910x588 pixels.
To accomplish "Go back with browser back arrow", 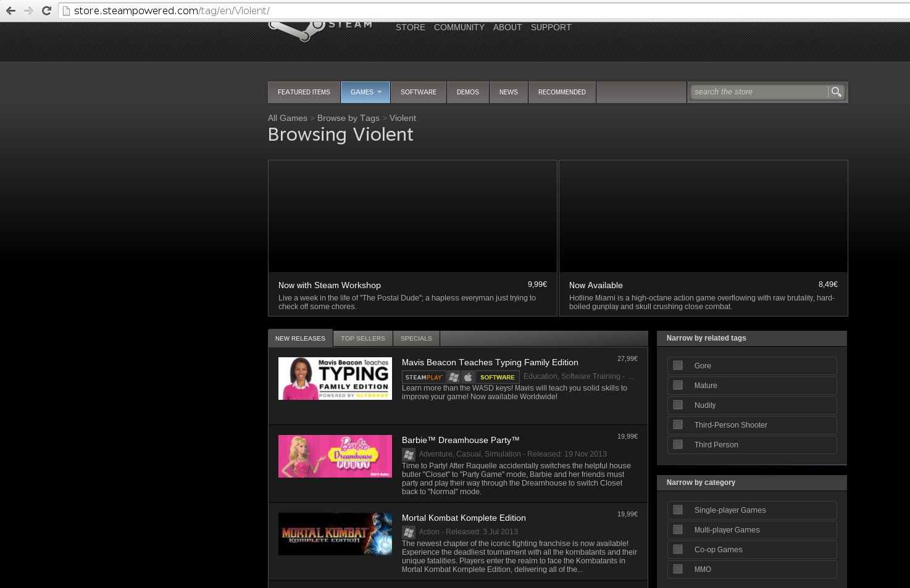I will pos(10,10).
